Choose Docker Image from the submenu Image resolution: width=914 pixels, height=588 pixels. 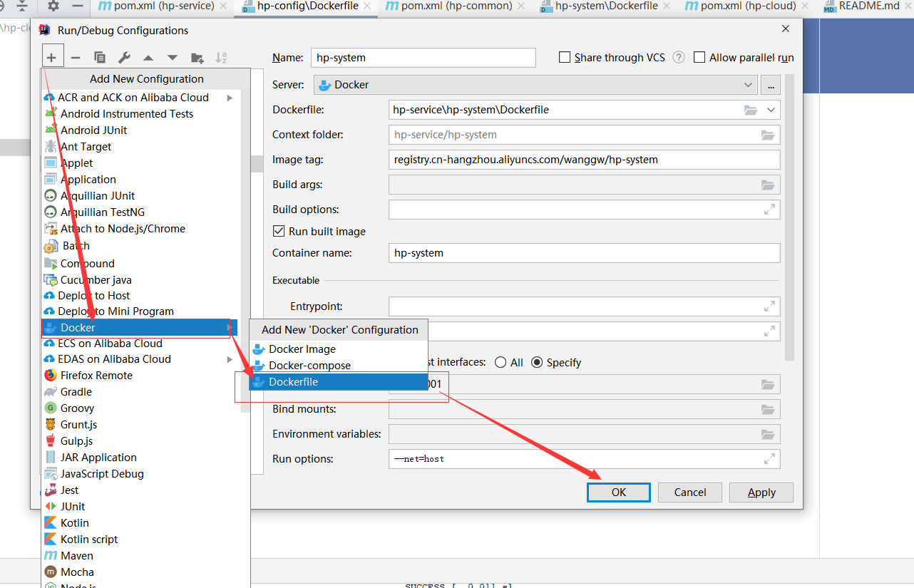click(x=339, y=349)
